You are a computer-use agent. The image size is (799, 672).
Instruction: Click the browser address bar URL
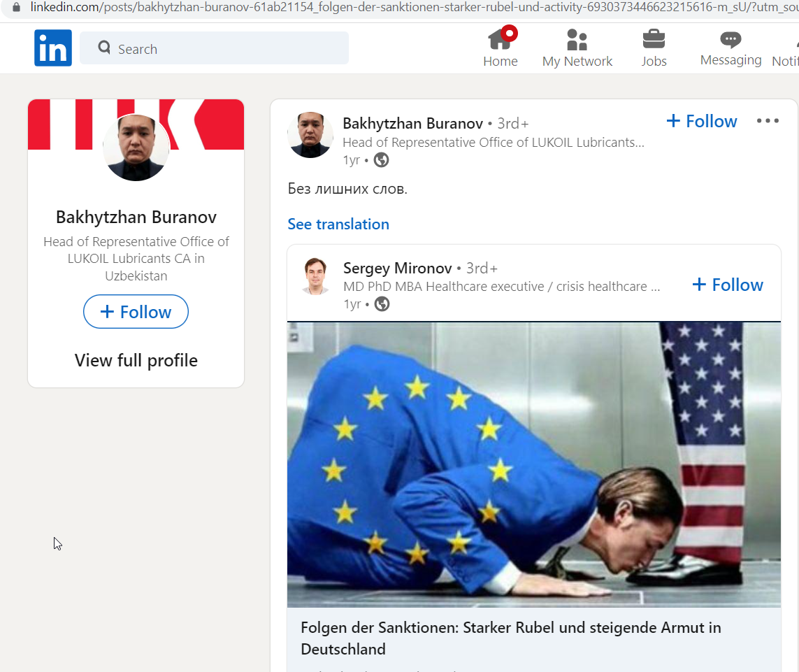(x=415, y=7)
